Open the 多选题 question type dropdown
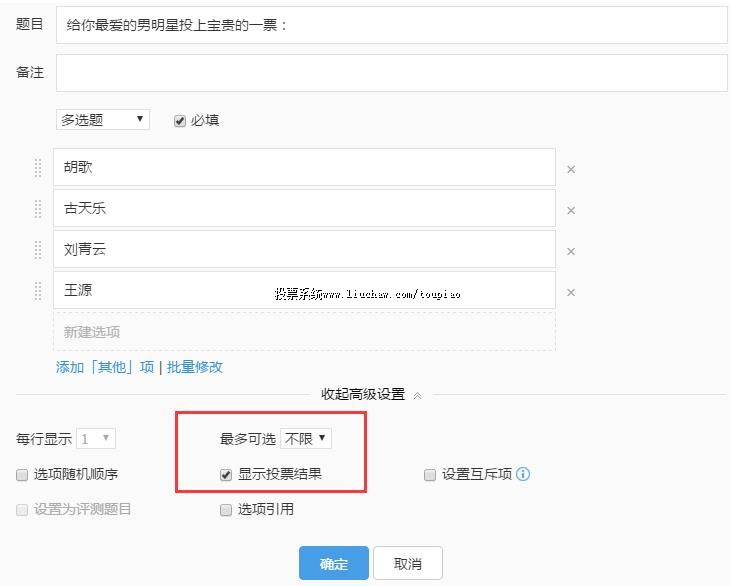The image size is (733, 586). 102,120
